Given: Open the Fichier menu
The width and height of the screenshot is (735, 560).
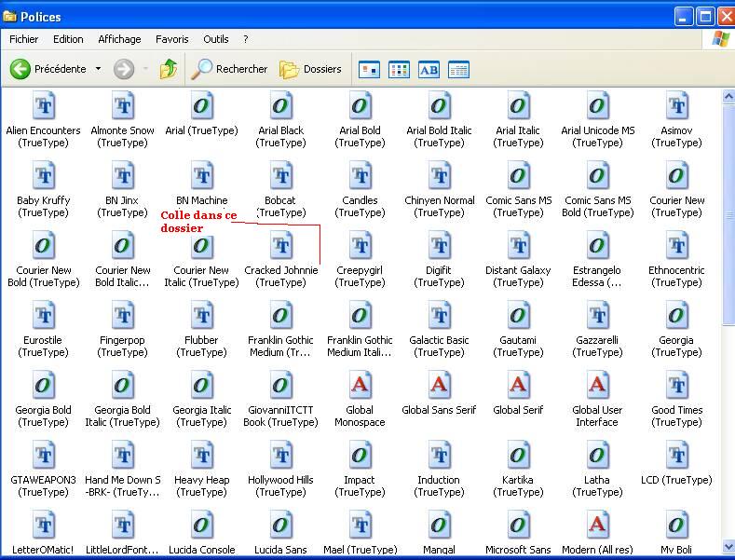Looking at the screenshot, I should (24, 39).
